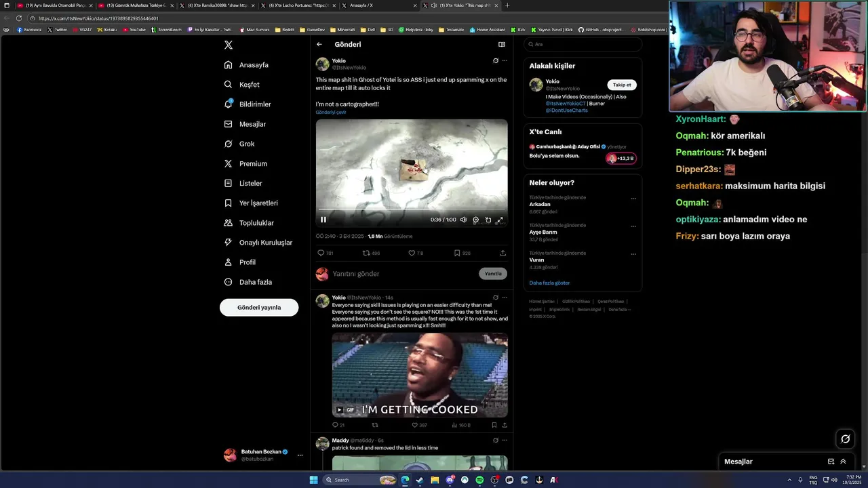Viewport: 868px width, 488px height.
Task: Join the live space with +13,3 B listeners
Action: click(620, 159)
